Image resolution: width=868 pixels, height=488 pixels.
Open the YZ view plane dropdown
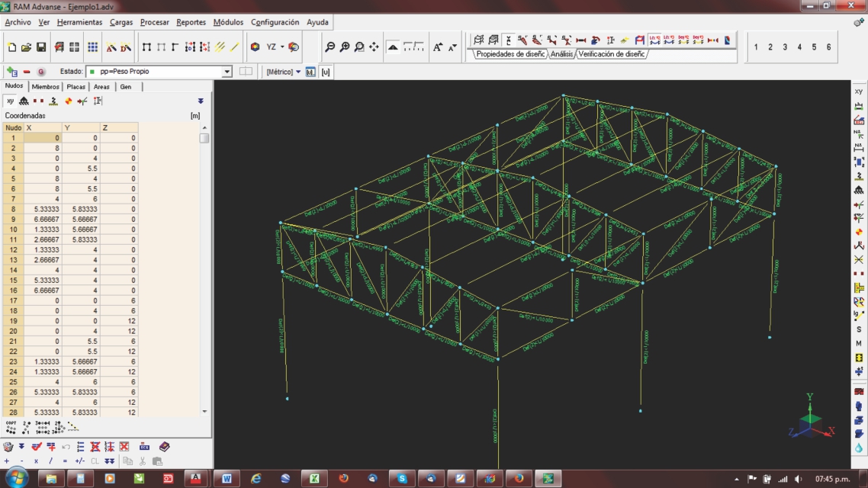282,47
